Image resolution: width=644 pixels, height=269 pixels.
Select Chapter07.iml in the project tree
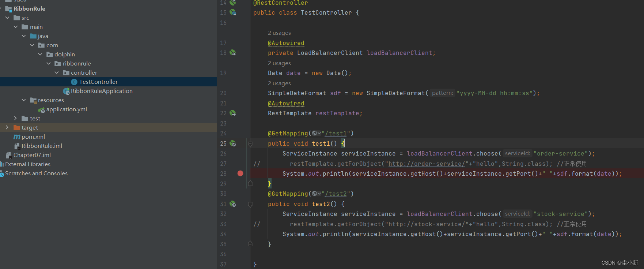[32, 155]
